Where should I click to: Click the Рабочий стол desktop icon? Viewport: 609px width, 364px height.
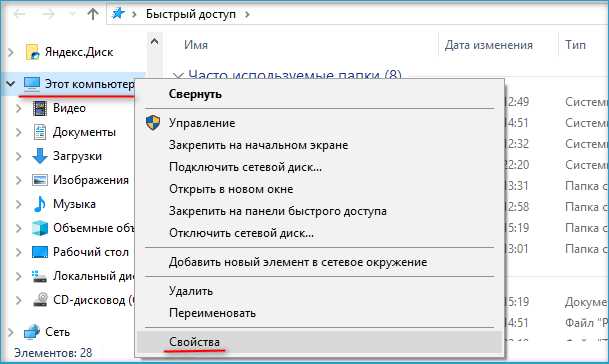coord(40,252)
